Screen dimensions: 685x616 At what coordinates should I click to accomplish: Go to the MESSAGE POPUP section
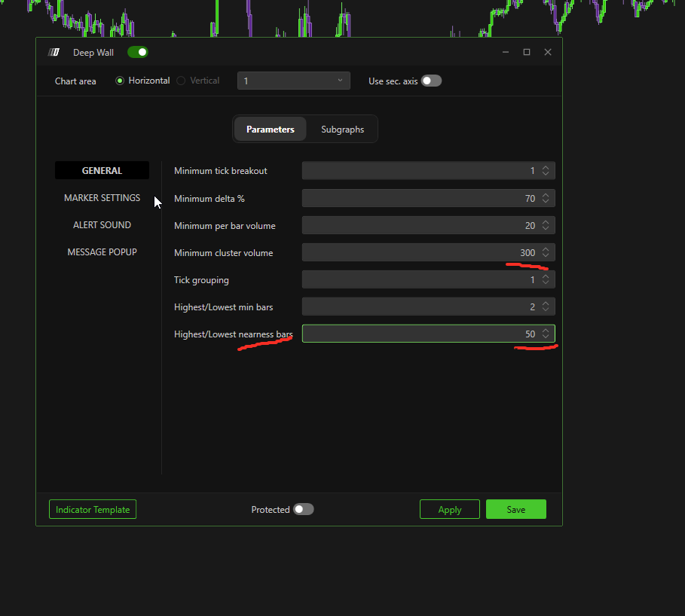click(x=102, y=252)
